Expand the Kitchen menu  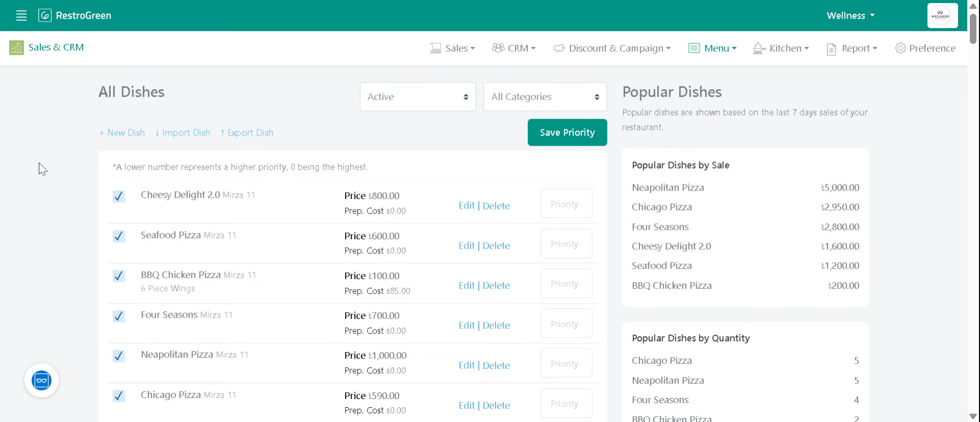pos(781,48)
